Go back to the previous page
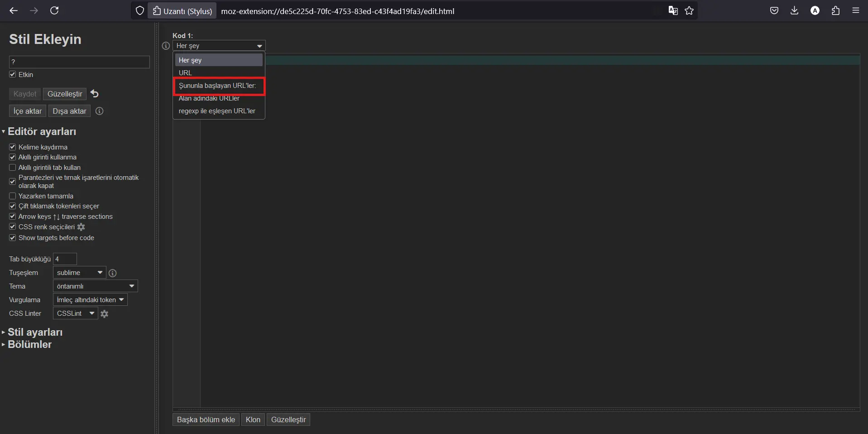The image size is (868, 434). point(14,10)
